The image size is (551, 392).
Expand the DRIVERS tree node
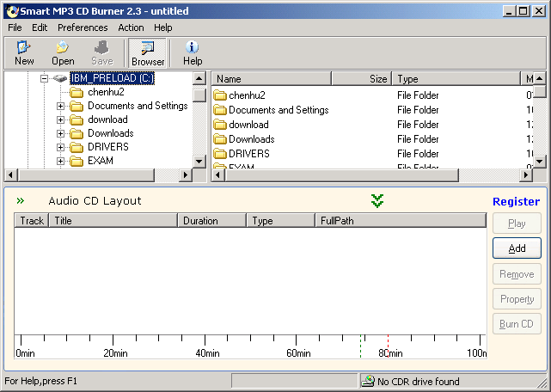click(60, 147)
